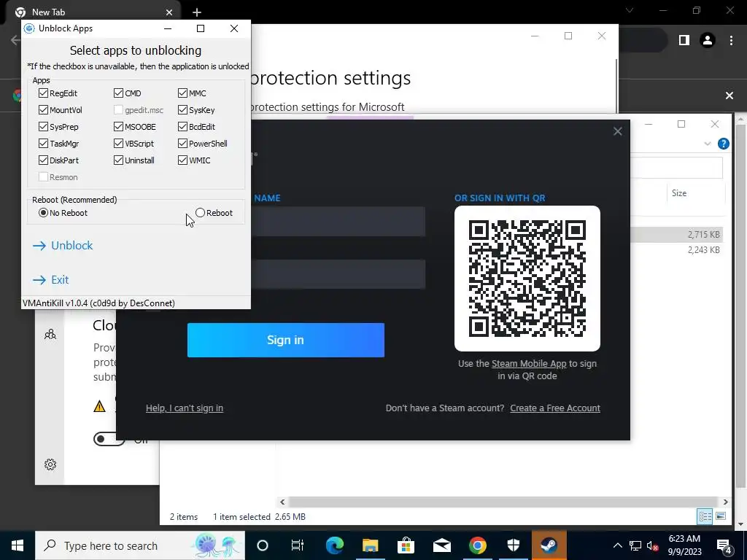Click the Steam QR code image

tap(527, 279)
